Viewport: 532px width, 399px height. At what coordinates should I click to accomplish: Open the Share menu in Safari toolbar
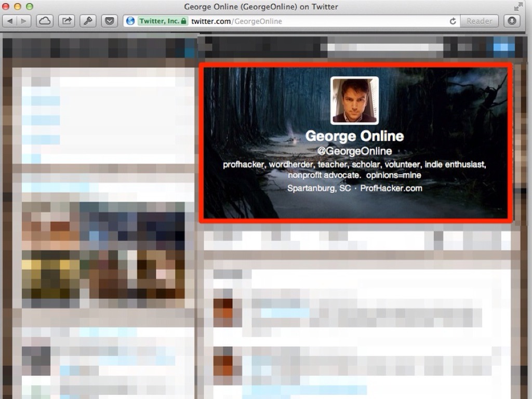click(x=67, y=21)
